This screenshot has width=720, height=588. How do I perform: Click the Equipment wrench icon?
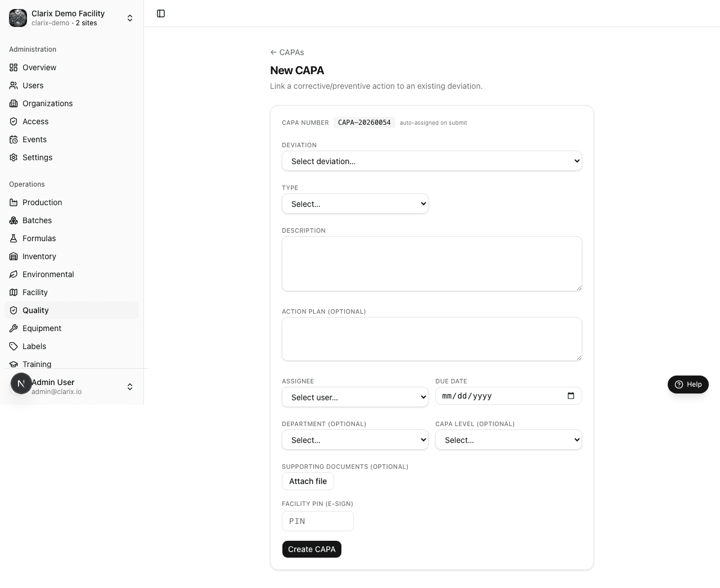pos(13,328)
